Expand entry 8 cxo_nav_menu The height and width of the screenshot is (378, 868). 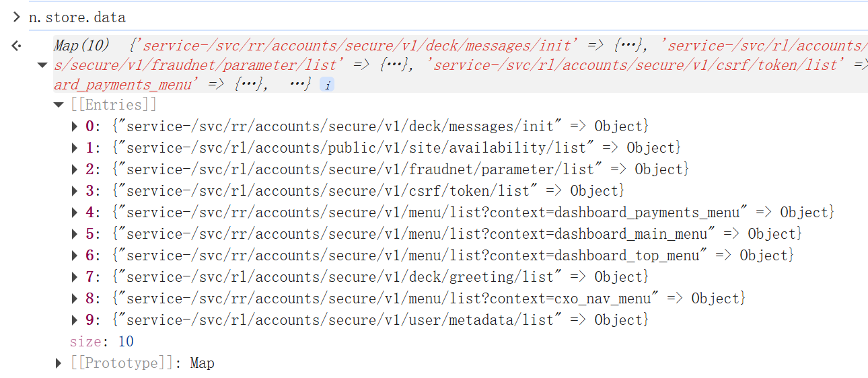pyautogui.click(x=75, y=299)
